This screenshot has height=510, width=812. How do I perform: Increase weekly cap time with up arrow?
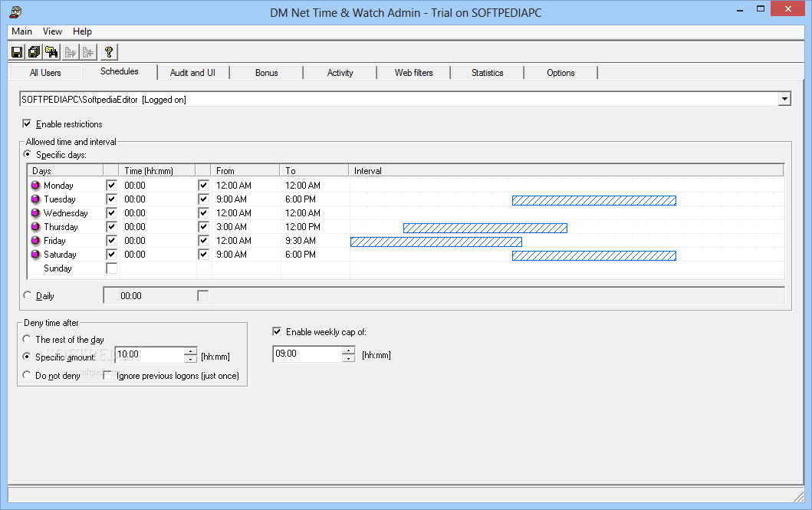[x=349, y=350]
